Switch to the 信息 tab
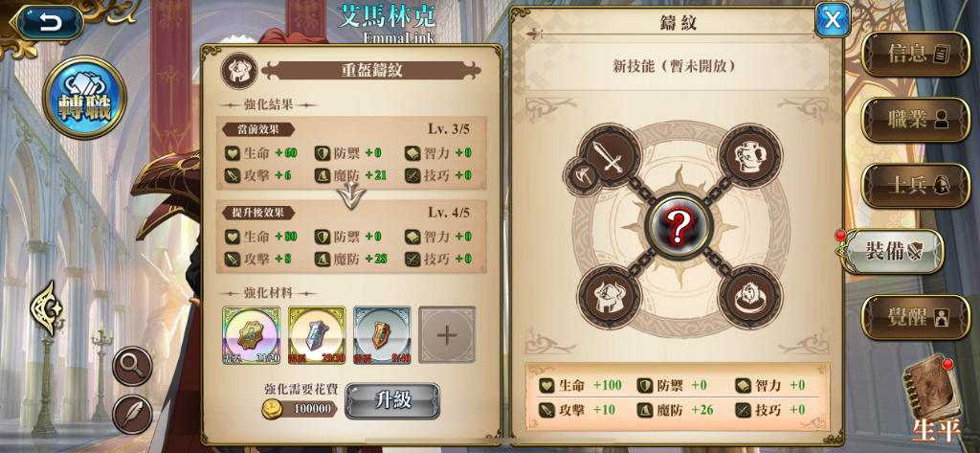This screenshot has height=453, width=980. (916, 54)
